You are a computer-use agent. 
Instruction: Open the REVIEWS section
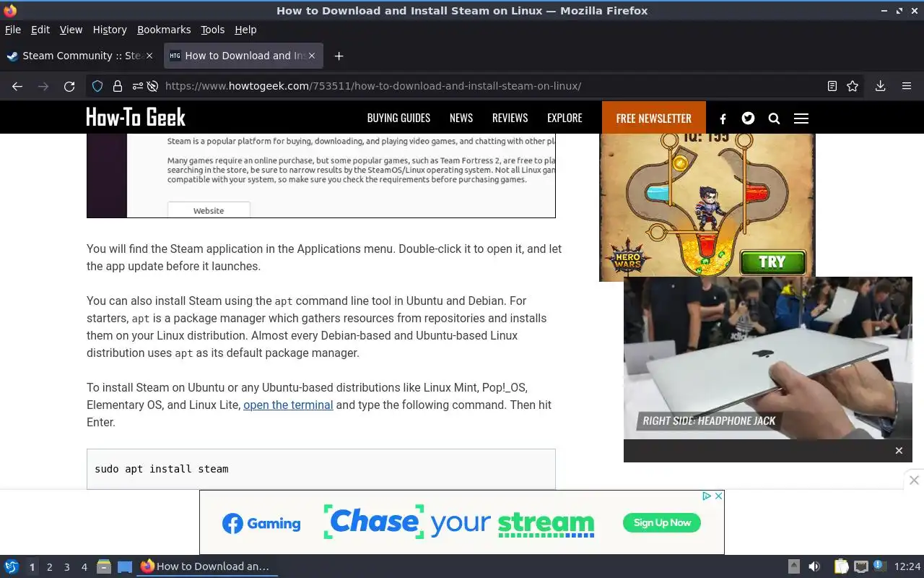pyautogui.click(x=510, y=118)
